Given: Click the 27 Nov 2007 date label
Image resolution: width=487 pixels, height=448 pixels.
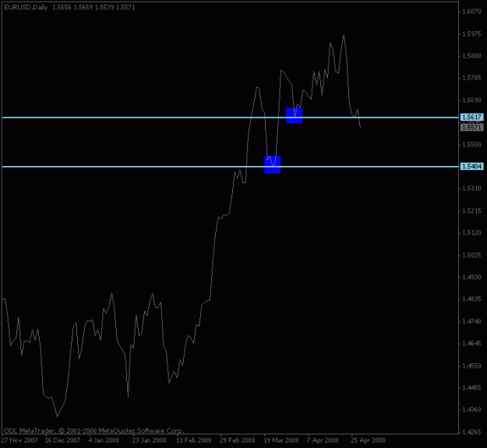Looking at the screenshot, I should pos(19,440).
